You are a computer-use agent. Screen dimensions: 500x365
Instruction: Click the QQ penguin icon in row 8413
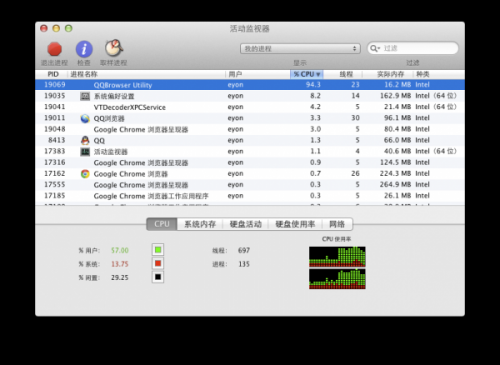(x=85, y=140)
